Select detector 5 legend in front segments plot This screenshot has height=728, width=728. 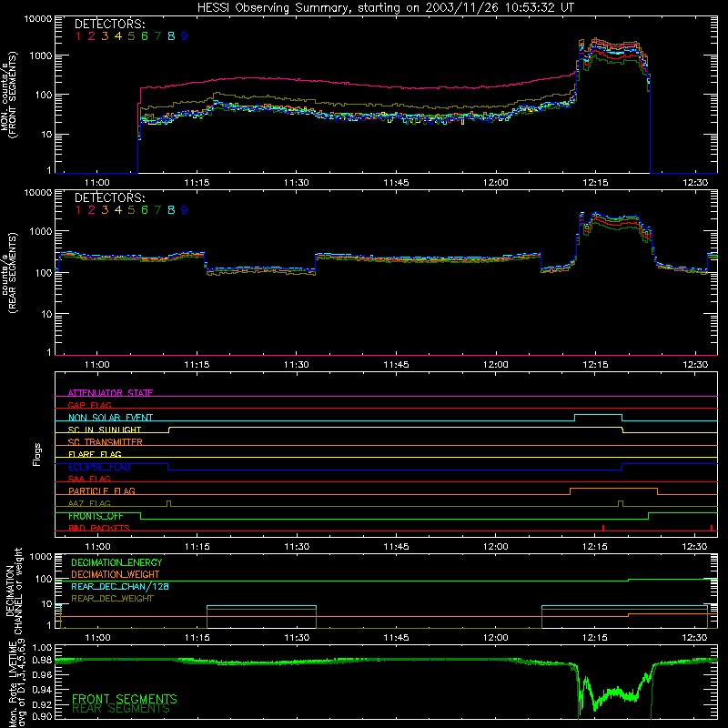click(x=131, y=36)
